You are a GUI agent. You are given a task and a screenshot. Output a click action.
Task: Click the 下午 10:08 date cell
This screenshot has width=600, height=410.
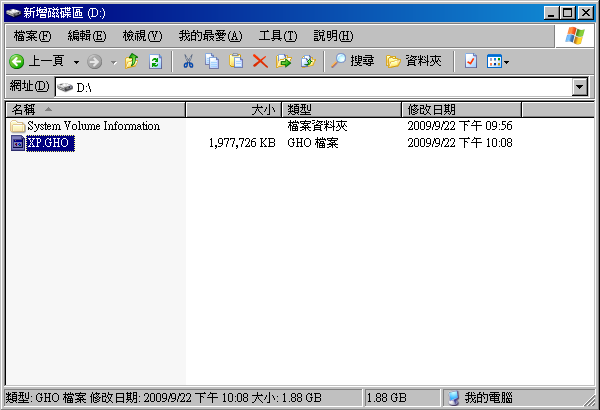460,143
